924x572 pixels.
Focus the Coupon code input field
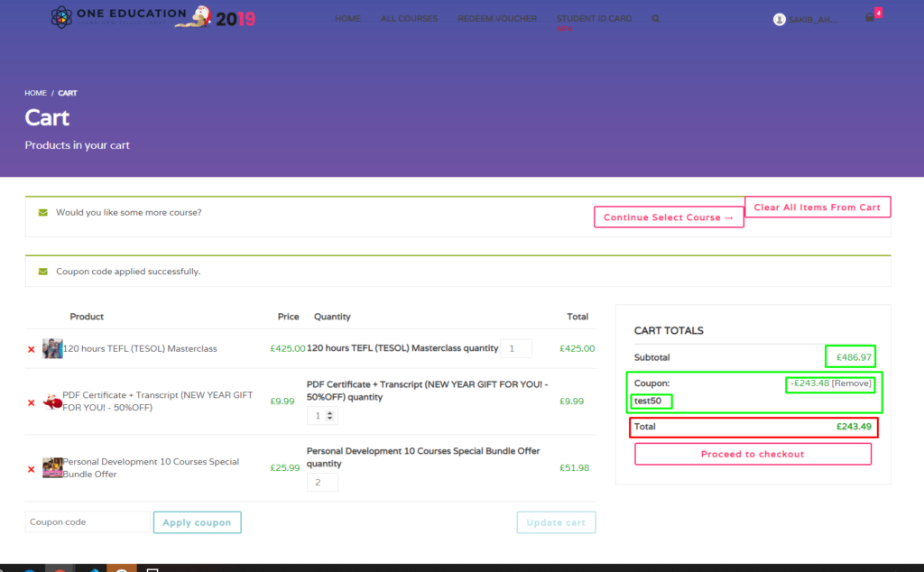[x=88, y=522]
